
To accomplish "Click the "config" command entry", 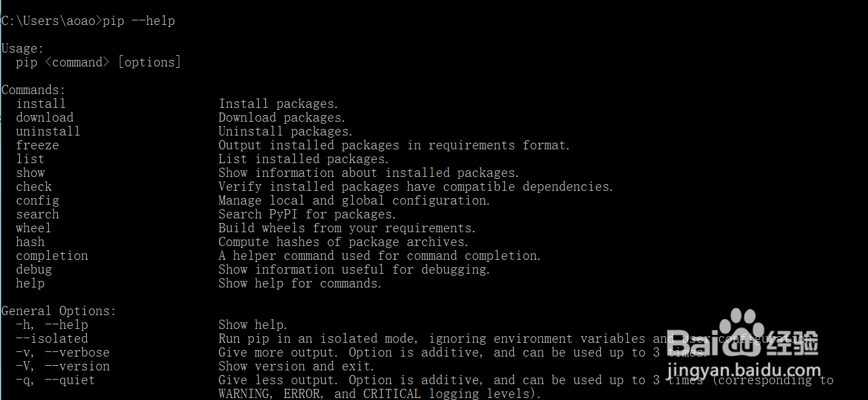I will coord(38,201).
